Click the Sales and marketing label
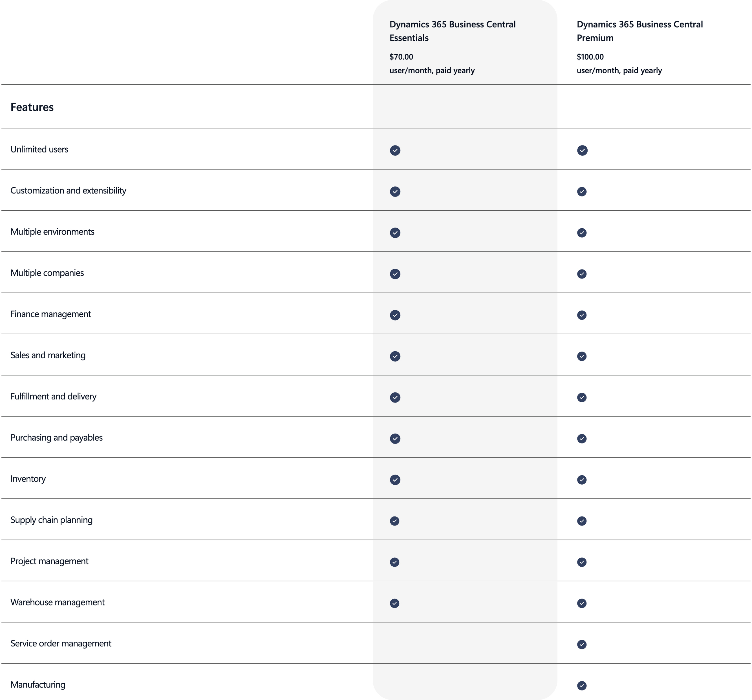752x700 pixels. click(x=48, y=356)
